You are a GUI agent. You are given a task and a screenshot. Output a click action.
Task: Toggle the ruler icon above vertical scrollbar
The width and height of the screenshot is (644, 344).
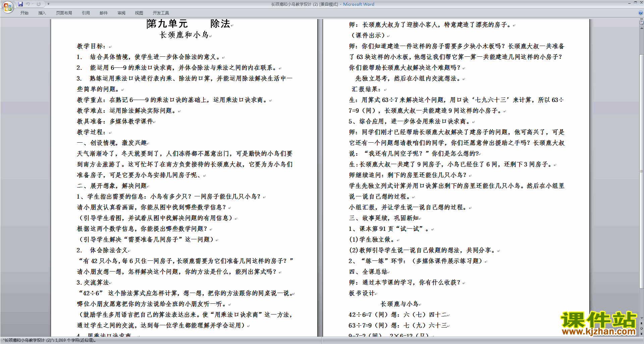pos(642,23)
